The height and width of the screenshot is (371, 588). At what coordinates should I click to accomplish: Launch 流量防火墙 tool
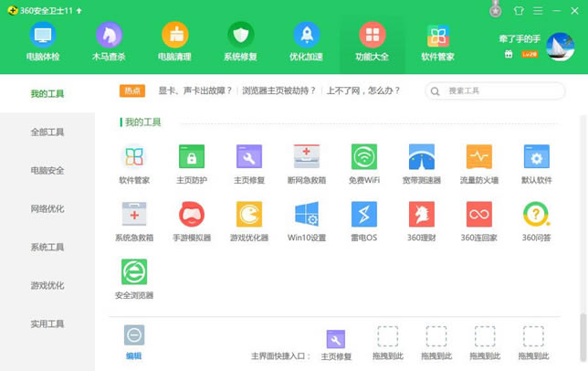pos(478,163)
